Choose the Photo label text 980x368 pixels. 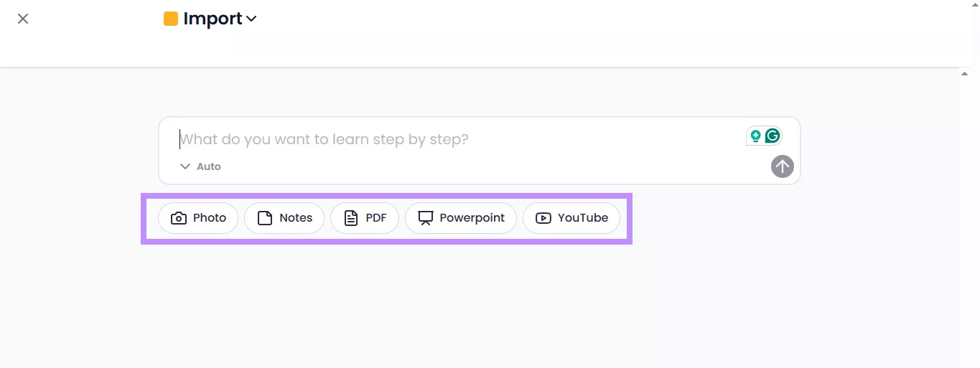(210, 218)
